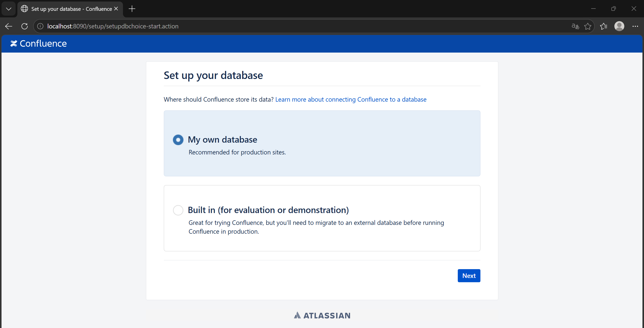Reload the page with the refresh icon

coord(24,26)
